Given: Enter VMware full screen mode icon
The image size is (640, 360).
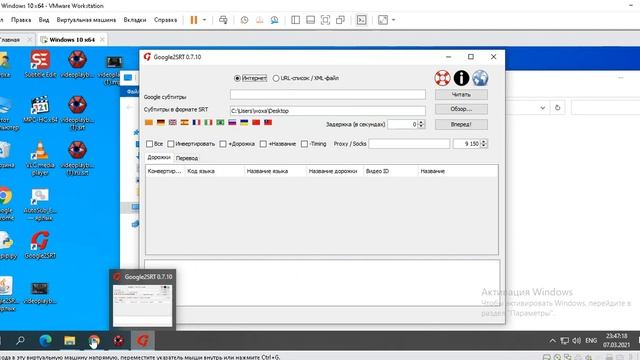Looking at the screenshot, I should [325, 20].
